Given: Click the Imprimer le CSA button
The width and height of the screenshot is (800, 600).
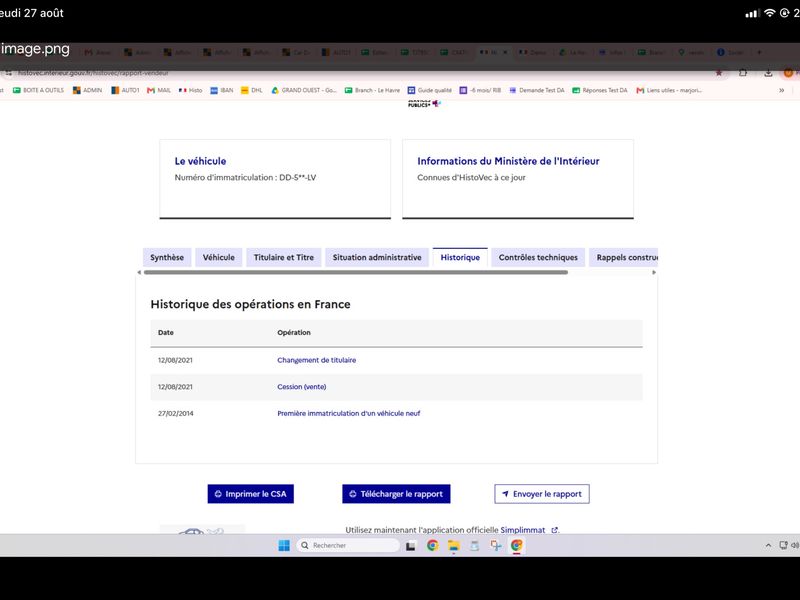Looking at the screenshot, I should (251, 494).
